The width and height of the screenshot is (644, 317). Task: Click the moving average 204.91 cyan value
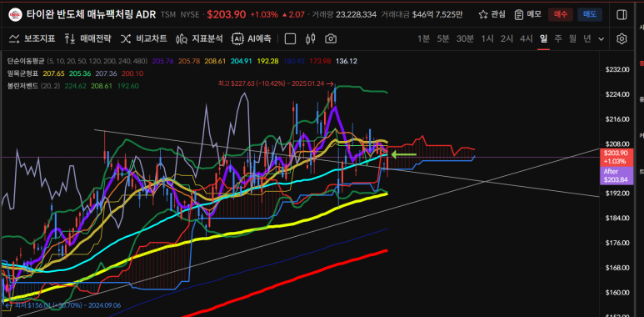[241, 61]
